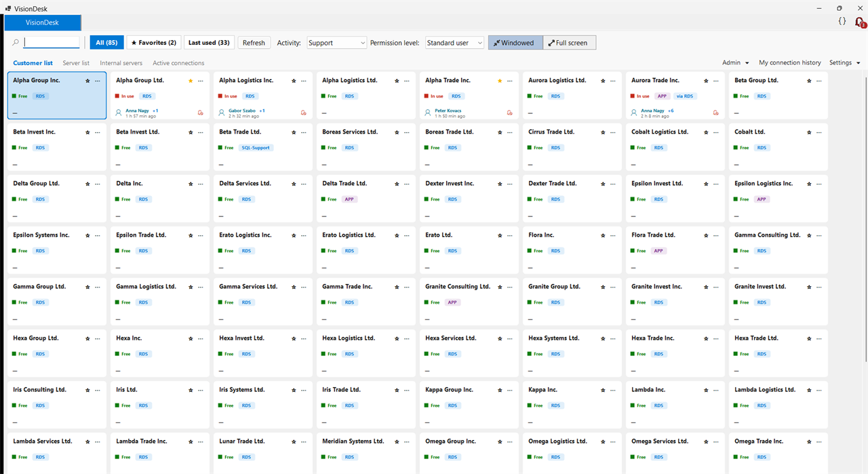Switch to the Internal servers tab
This screenshot has width=868, height=474.
click(121, 63)
